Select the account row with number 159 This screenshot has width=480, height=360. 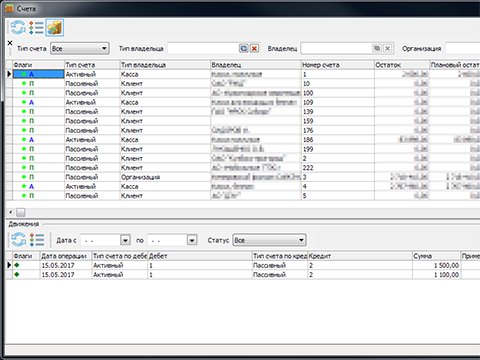[x=243, y=121]
